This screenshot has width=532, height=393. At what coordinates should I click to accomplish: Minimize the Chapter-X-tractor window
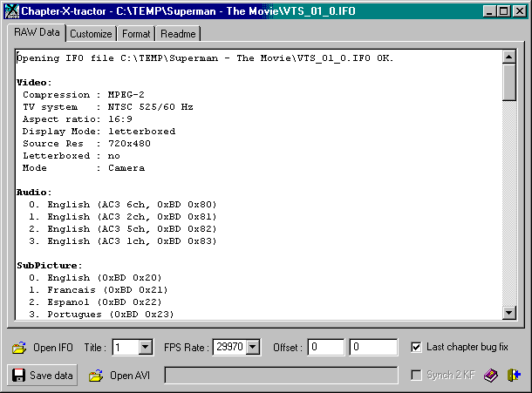(x=489, y=11)
